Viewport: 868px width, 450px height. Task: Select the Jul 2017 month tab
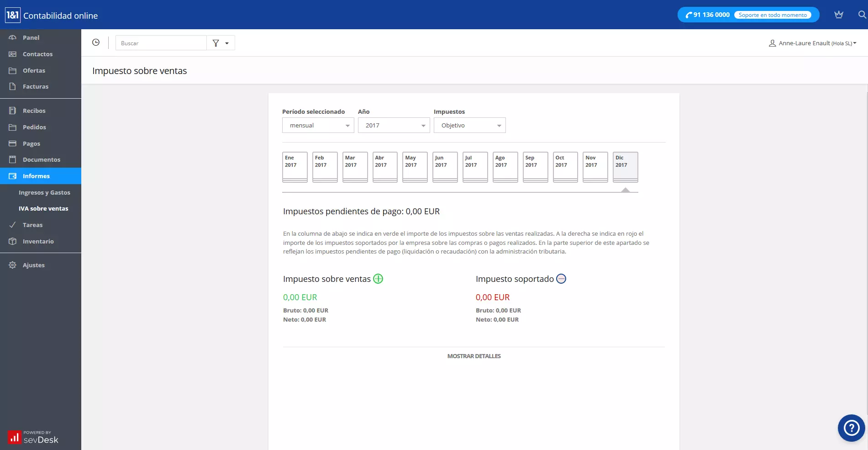[x=474, y=166]
